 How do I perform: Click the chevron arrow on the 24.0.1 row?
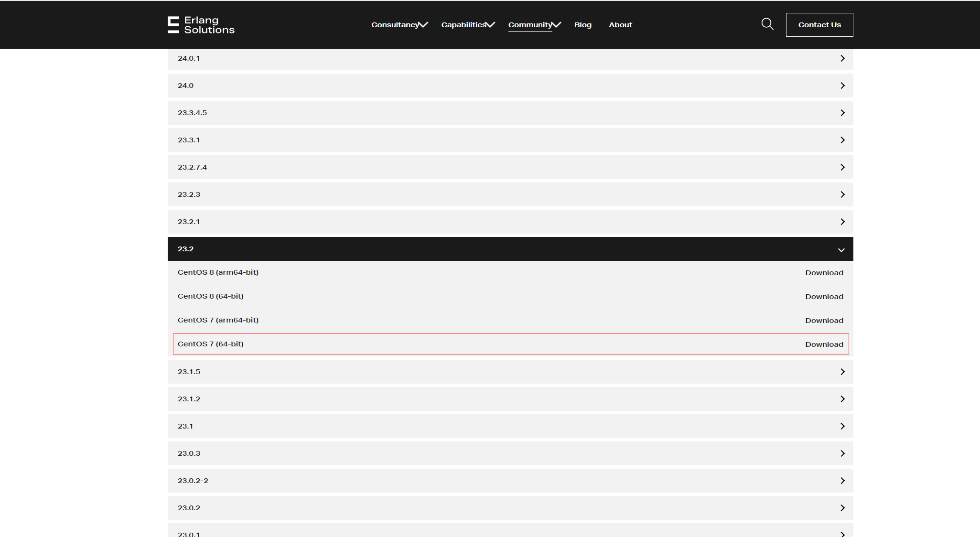842,58
